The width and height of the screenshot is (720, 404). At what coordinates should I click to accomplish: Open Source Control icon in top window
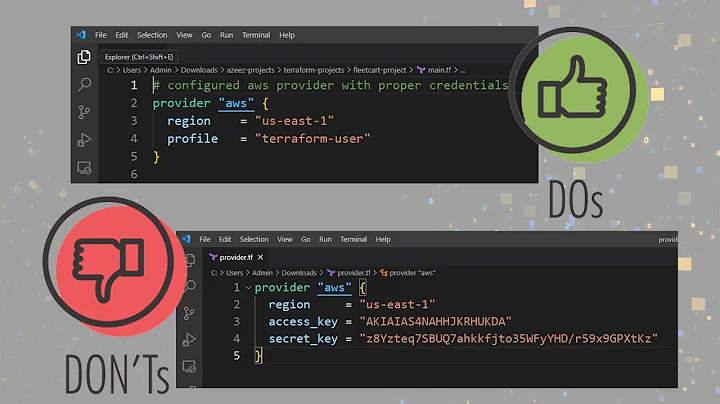coord(84,112)
